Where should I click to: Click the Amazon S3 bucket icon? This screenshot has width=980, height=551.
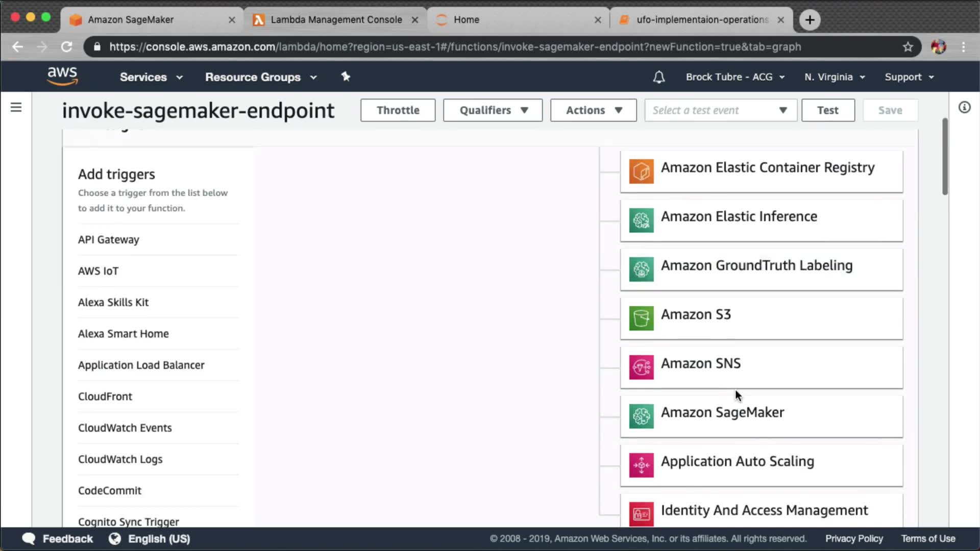click(x=641, y=318)
